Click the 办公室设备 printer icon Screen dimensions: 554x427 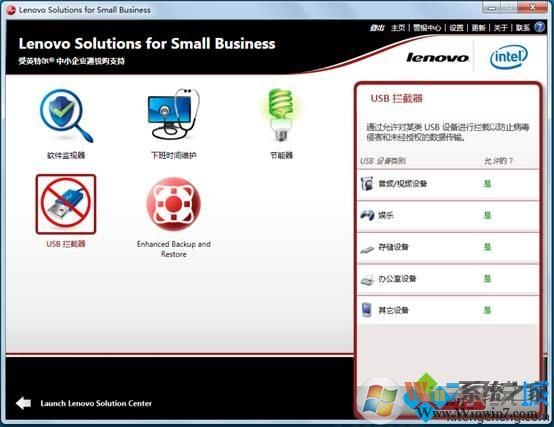[x=367, y=280]
